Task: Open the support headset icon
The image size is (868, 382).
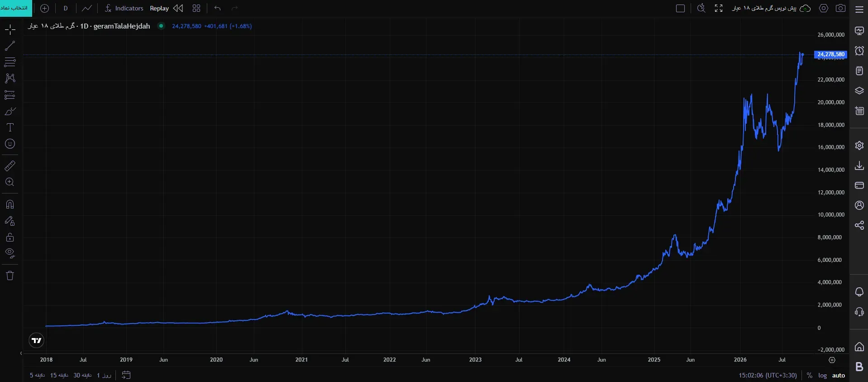Action: 859,312
